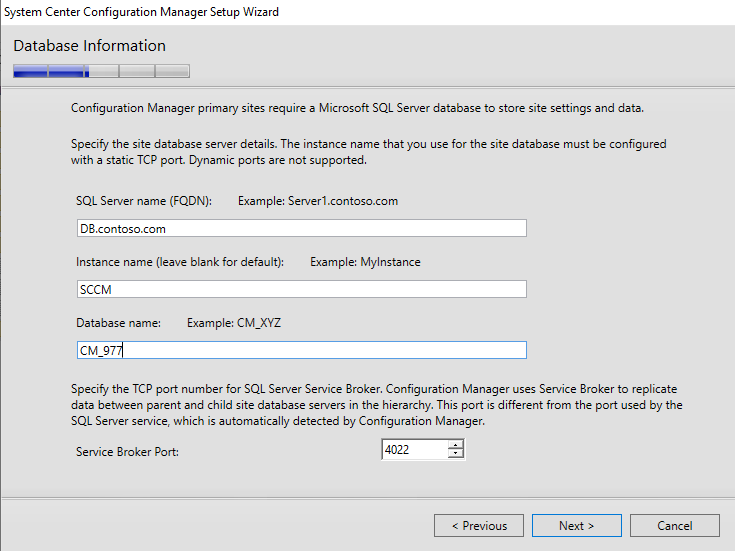Increase Service Broker Port with up arrow
The width and height of the screenshot is (735, 551).
(x=456, y=445)
